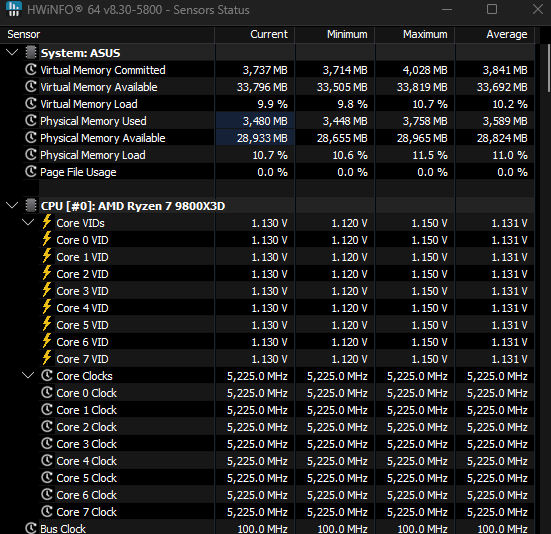Image resolution: width=551 pixels, height=534 pixels.
Task: Collapse the Core Clocks subtree
Action: [28, 376]
